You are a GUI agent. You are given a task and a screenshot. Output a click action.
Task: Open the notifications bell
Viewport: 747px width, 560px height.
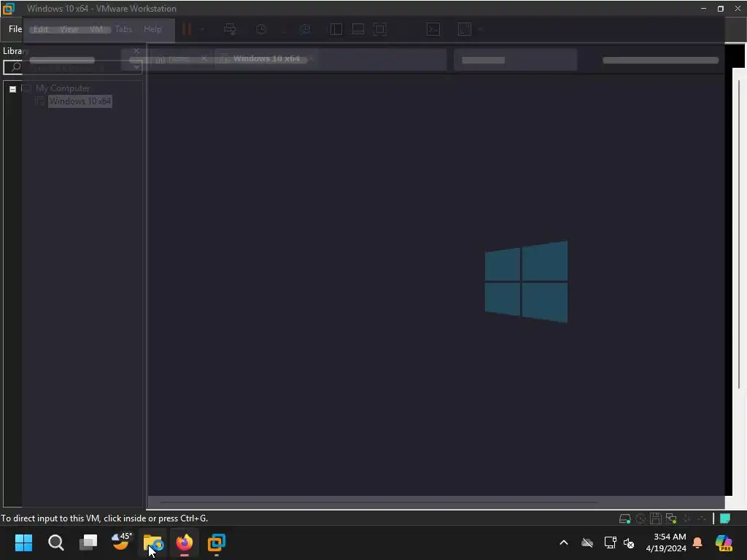[697, 542]
